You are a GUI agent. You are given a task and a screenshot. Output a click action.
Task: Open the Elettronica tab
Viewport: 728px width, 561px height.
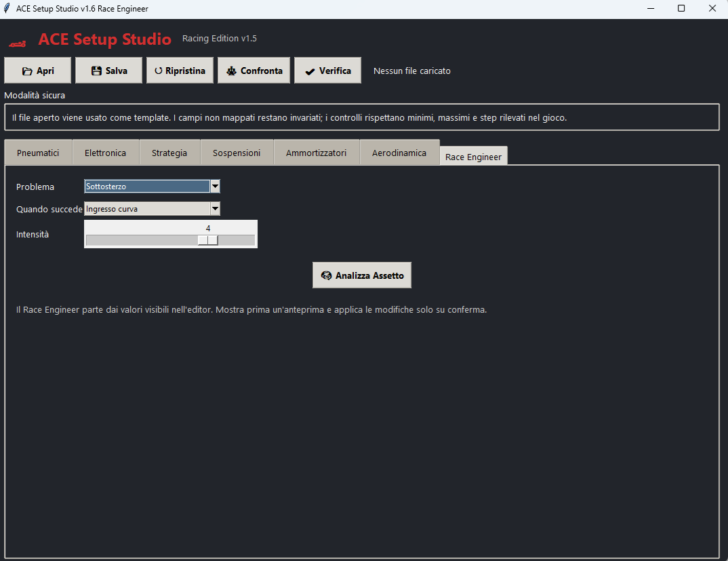tap(105, 153)
